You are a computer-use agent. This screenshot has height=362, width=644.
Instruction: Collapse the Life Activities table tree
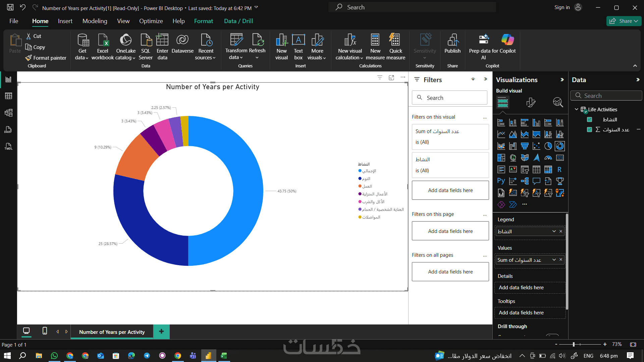(577, 110)
